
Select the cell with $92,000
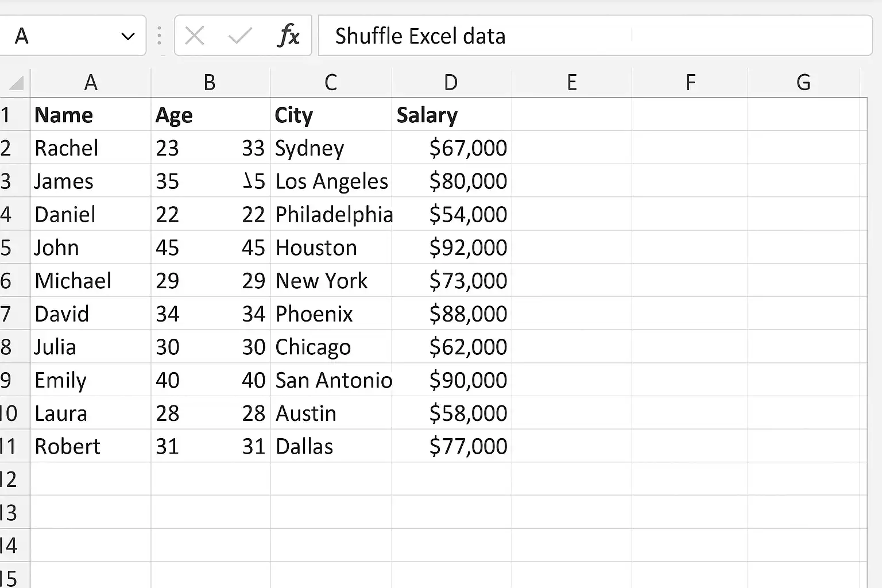tap(451, 247)
